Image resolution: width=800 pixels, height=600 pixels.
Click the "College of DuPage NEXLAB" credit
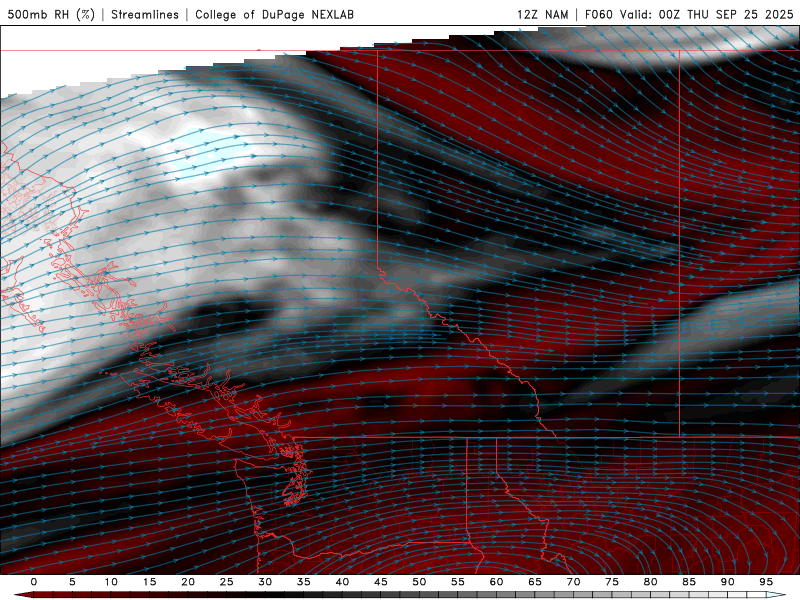(274, 14)
